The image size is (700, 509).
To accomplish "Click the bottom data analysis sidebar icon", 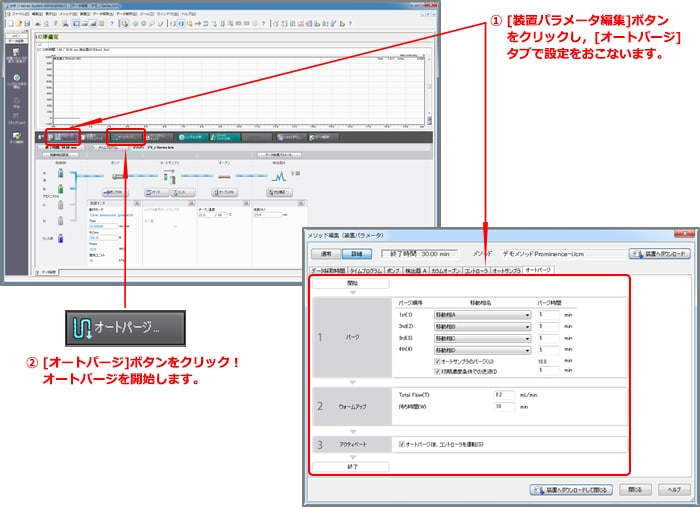I will pos(17,135).
